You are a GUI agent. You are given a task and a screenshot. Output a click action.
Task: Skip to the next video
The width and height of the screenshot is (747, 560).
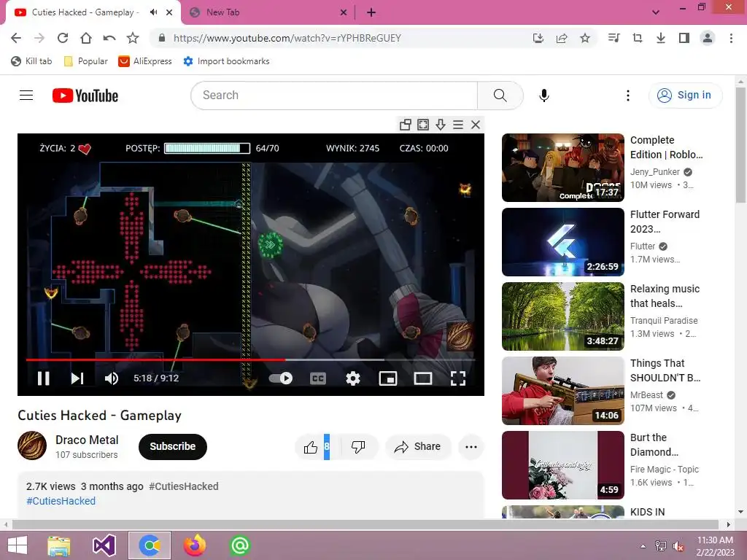point(77,378)
